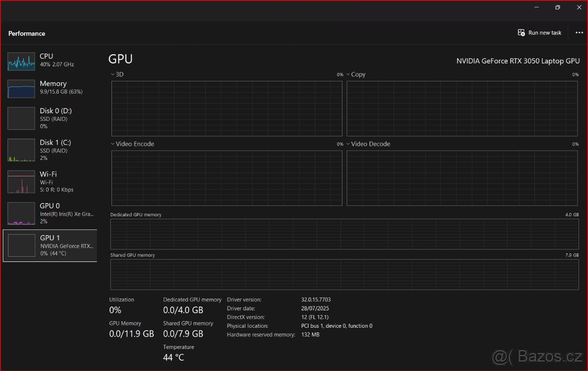588x371 pixels.
Task: Click the 3D utilization graph area
Action: pos(226,108)
